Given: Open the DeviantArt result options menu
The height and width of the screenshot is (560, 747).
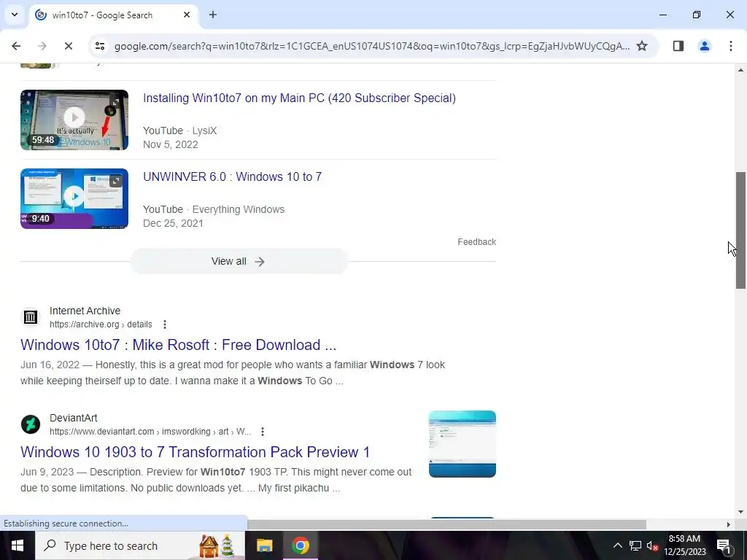Looking at the screenshot, I should [263, 432].
